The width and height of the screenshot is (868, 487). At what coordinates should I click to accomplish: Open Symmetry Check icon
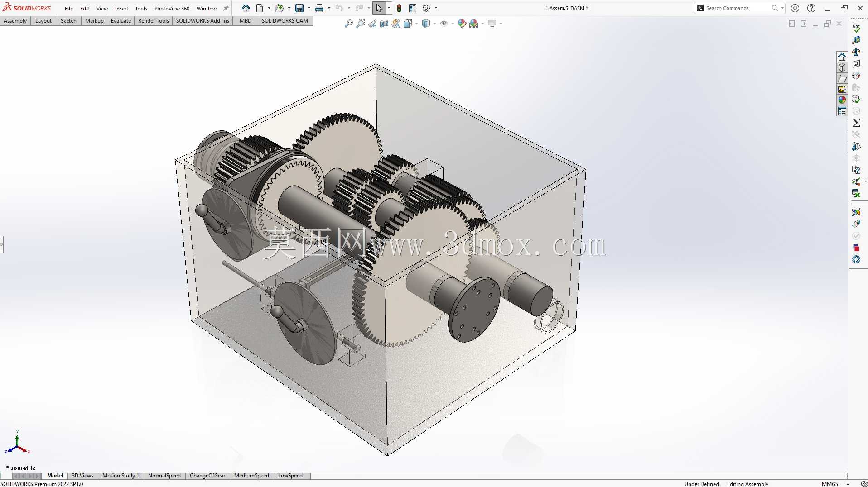point(856,146)
